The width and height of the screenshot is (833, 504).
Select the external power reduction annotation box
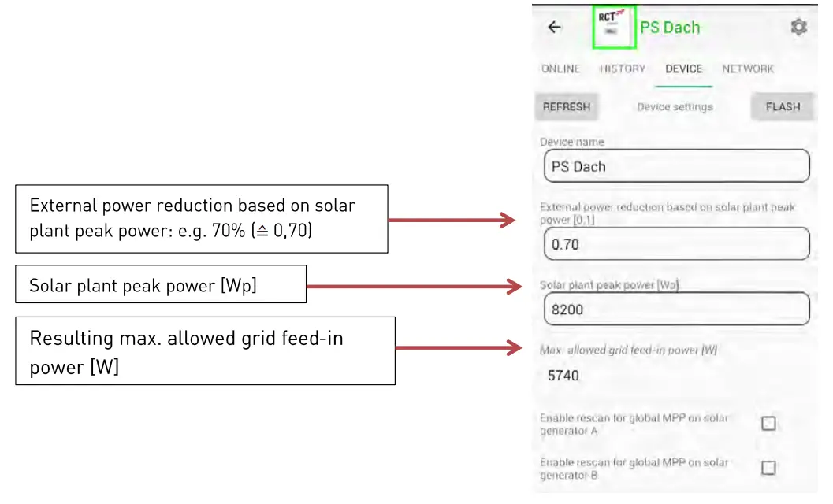pyautogui.click(x=202, y=219)
